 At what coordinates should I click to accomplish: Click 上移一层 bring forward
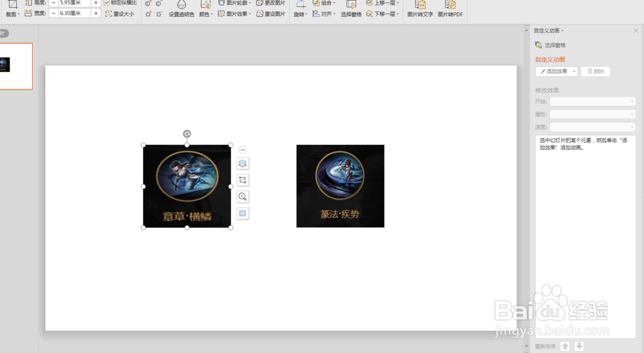coord(382,3)
